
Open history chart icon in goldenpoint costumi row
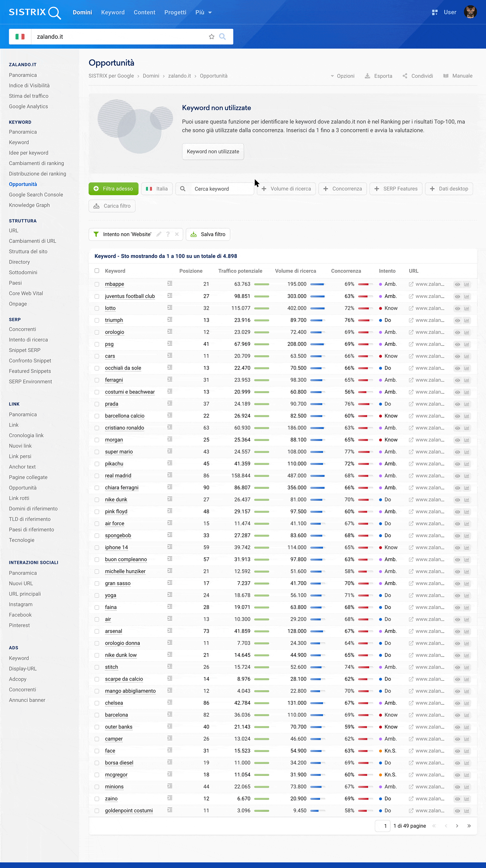point(467,811)
